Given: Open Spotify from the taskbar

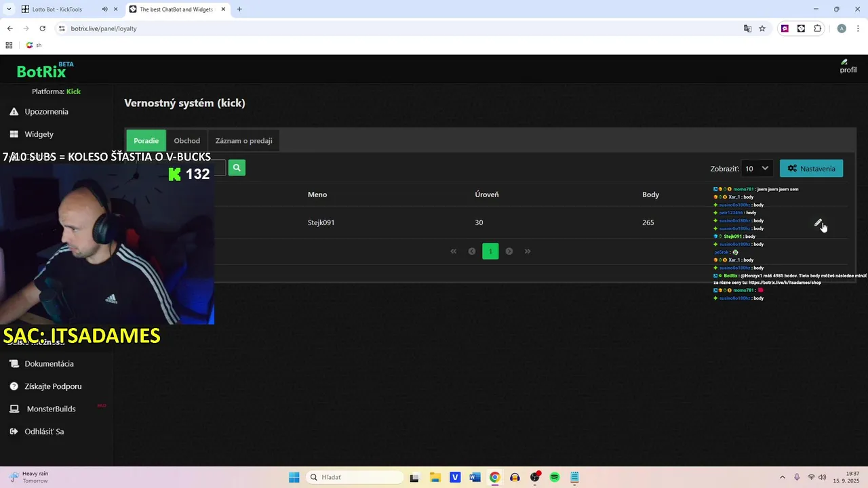Looking at the screenshot, I should [x=555, y=477].
